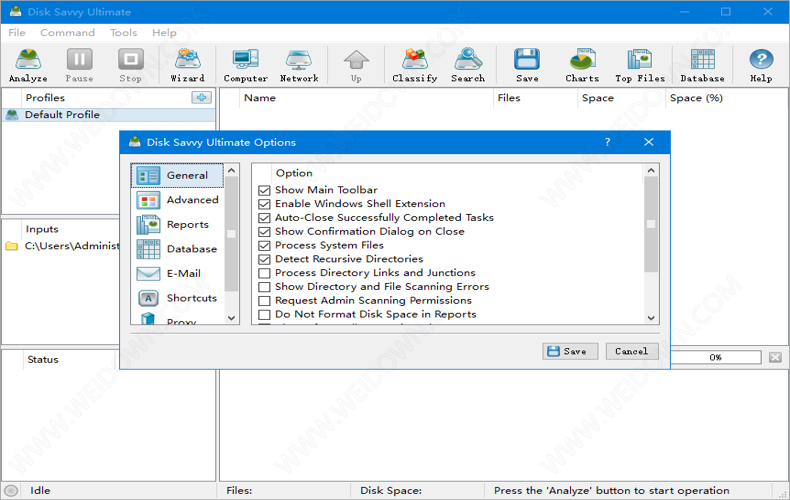Open the Search tool in toolbar
Screen dimensions: 790x500
(x=468, y=65)
